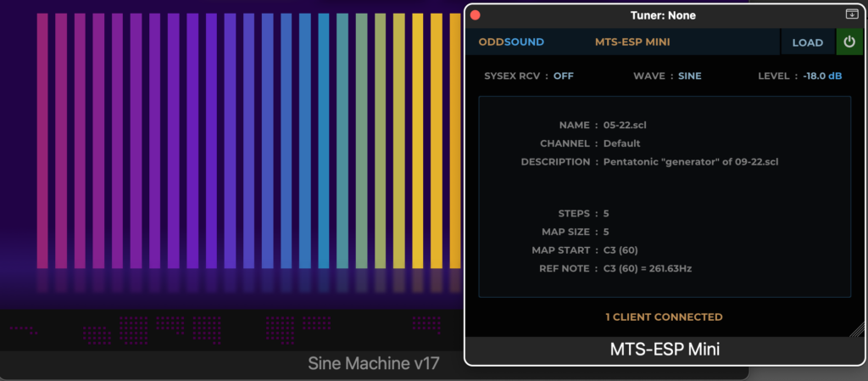The image size is (868, 381).
Task: Click the ODDSOUND logo text
Action: (x=511, y=42)
